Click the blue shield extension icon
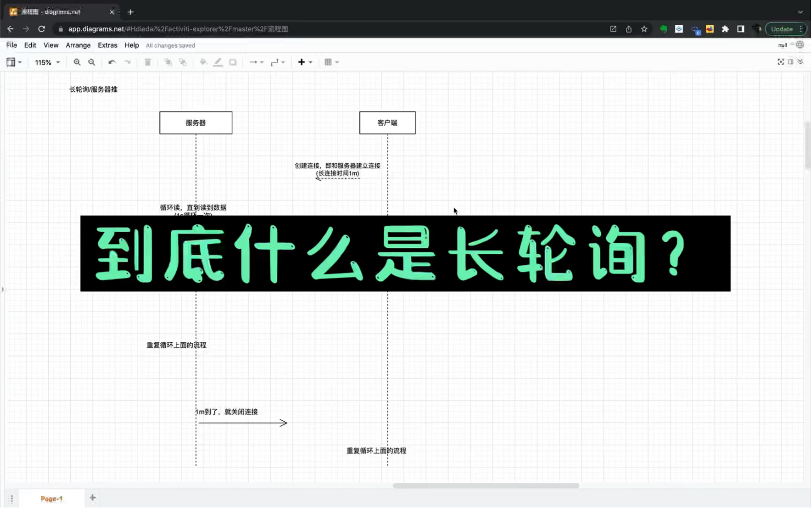The image size is (812, 508). pyautogui.click(x=679, y=29)
